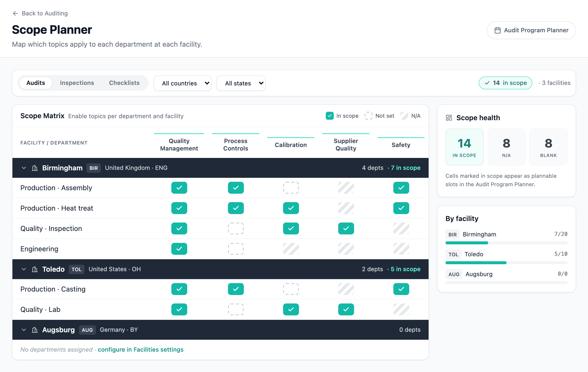Click the Toledo progress bar
588x372 pixels.
[x=507, y=263]
